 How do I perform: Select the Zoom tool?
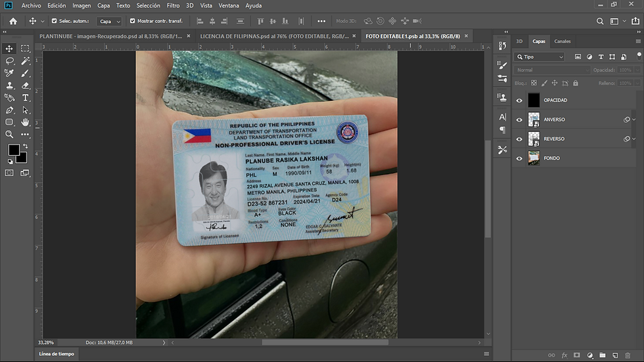(9, 134)
